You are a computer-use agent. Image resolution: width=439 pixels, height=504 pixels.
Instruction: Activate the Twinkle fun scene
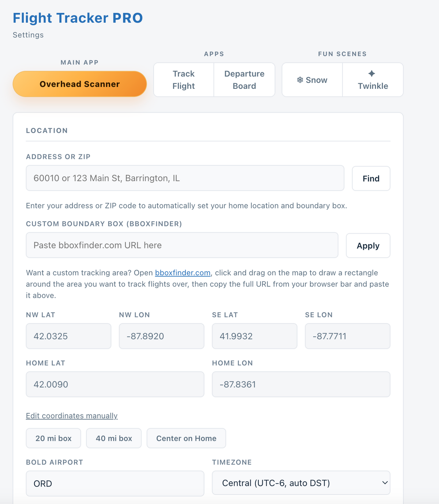click(373, 80)
